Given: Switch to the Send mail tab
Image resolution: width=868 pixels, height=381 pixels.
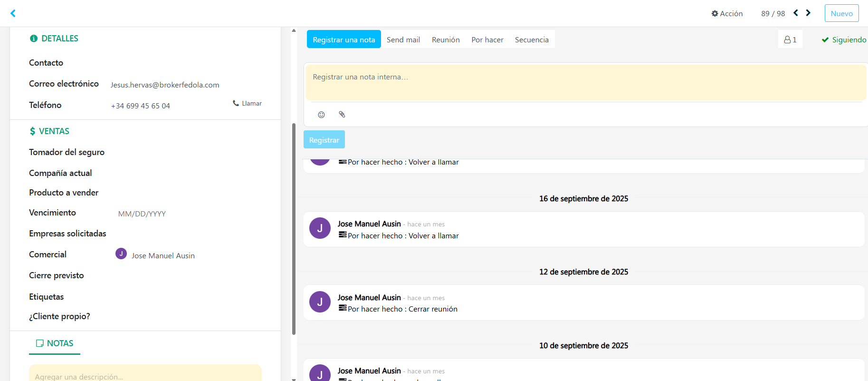Looking at the screenshot, I should (x=403, y=40).
